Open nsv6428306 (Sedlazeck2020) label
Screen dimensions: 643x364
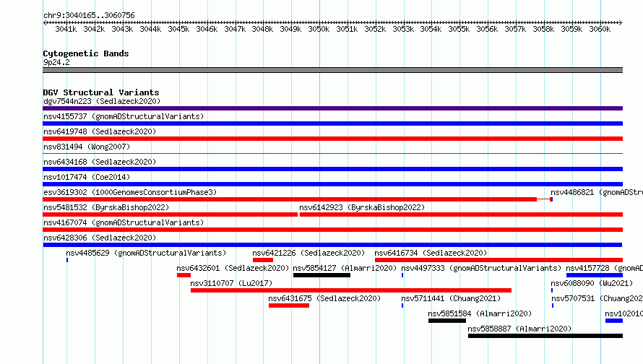100,238
